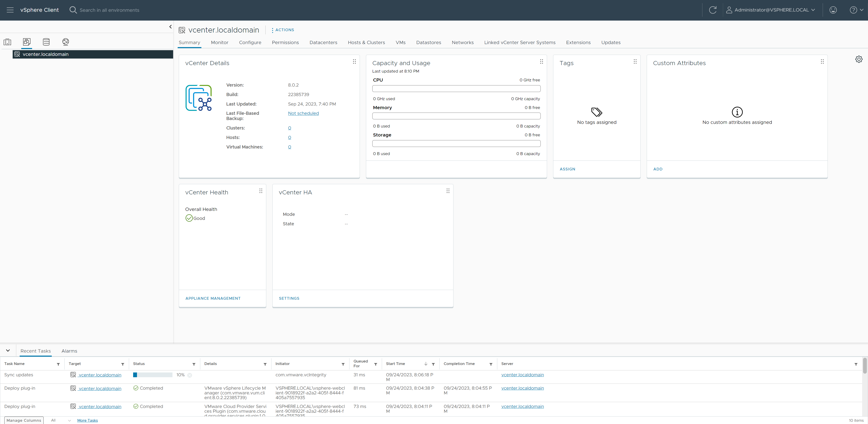Click the search in all environments field
Viewport: 868px width, 424px height.
click(x=109, y=10)
